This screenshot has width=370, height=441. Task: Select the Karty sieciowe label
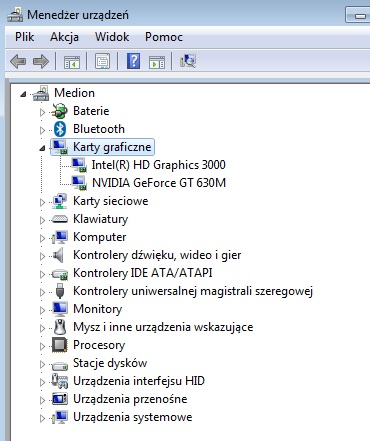[111, 201]
